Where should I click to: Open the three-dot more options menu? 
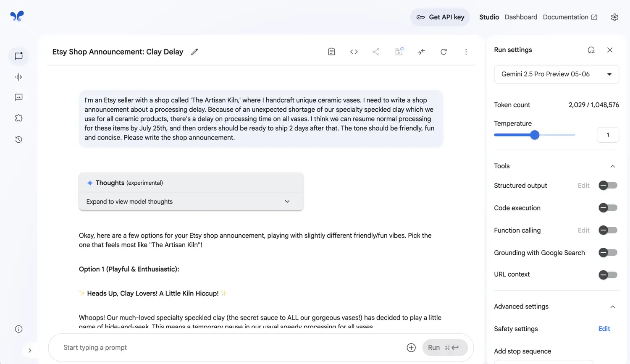click(466, 52)
